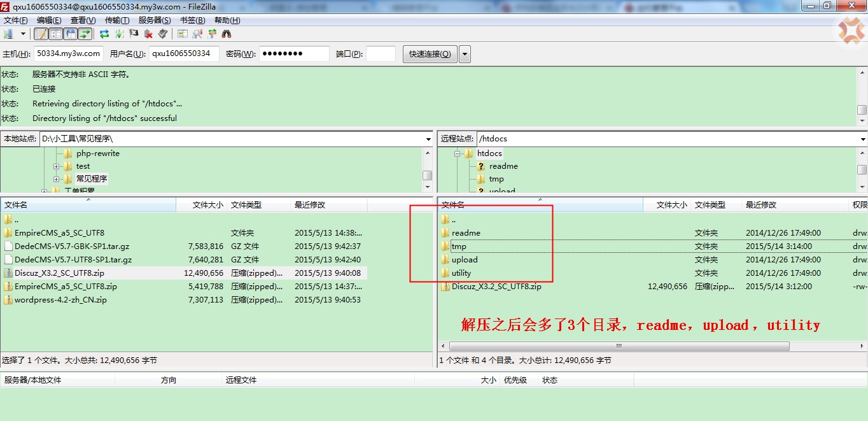868x421 pixels.
Task: Click cancel current operation flag icon
Action: click(134, 34)
